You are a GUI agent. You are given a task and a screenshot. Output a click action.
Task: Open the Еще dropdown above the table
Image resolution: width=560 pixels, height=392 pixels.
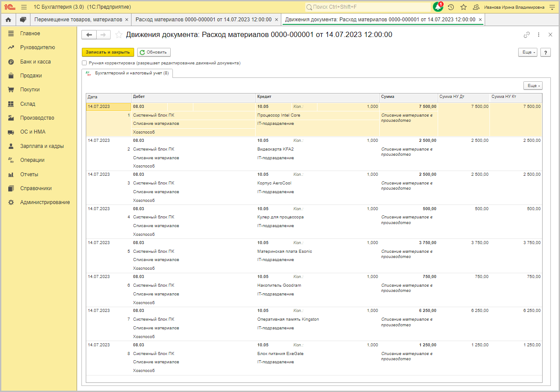533,86
